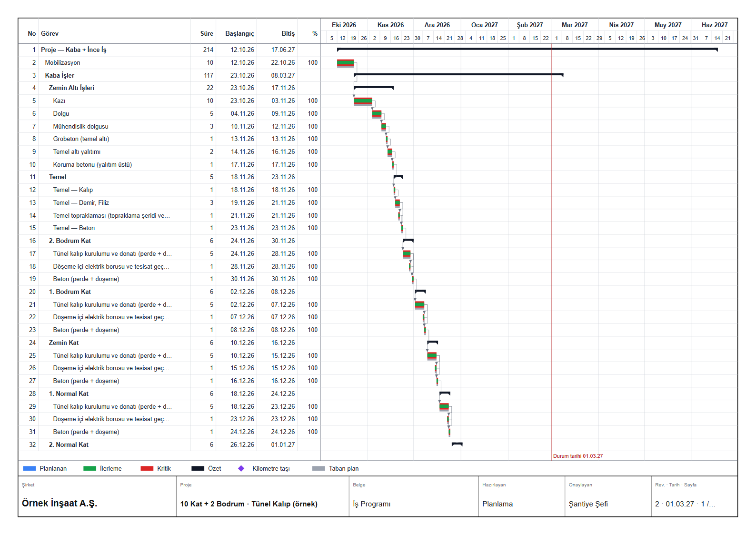The image size is (756, 535).
Task: Select the 1. Bodrum Kat summary row
Action: [x=169, y=292]
